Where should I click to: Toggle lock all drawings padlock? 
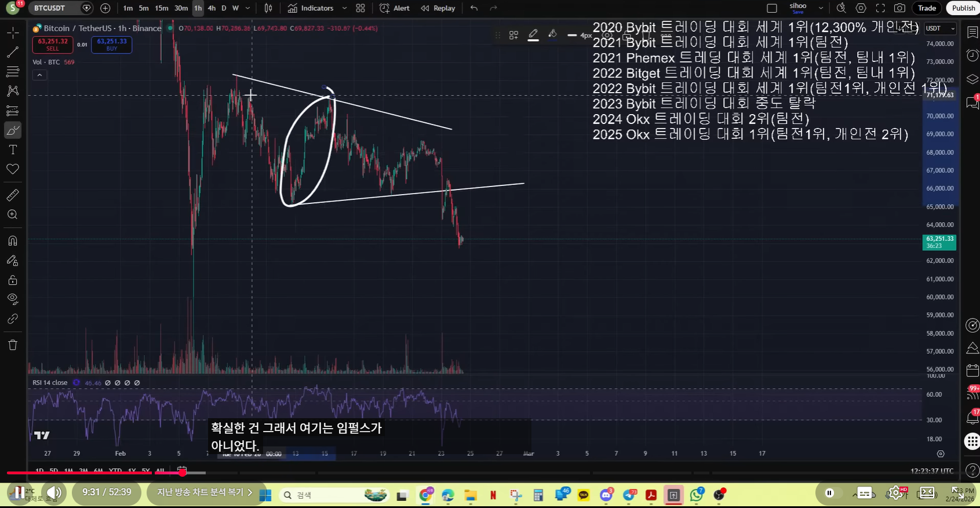click(x=12, y=280)
